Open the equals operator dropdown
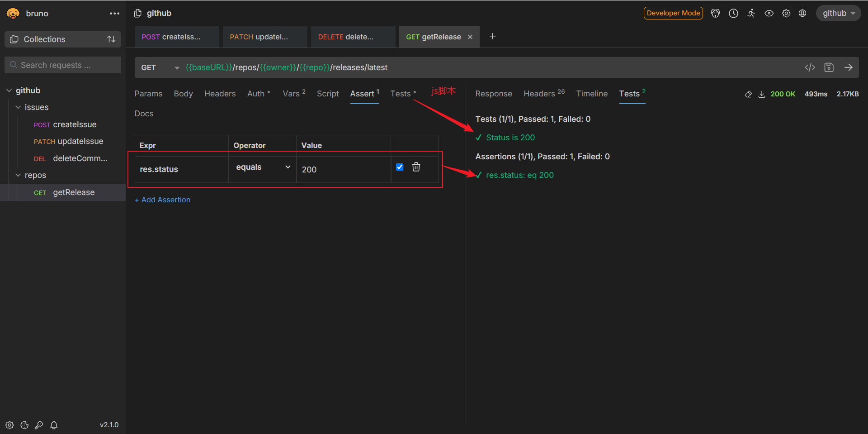The height and width of the screenshot is (434, 868). pyautogui.click(x=263, y=167)
